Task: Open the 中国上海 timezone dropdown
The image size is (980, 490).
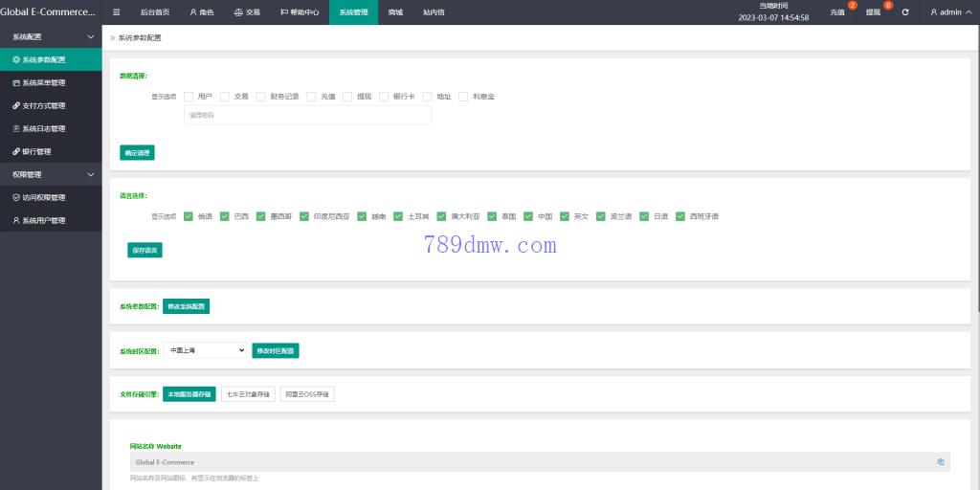Action: (205, 351)
